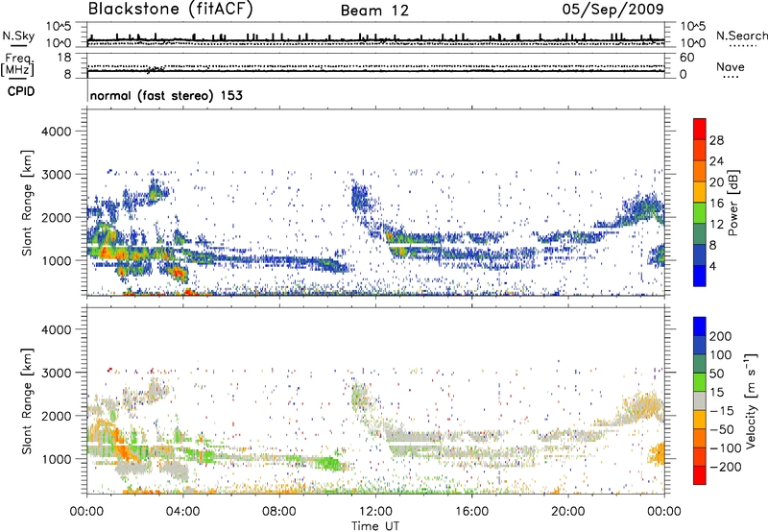Viewport: 768px width, 532px height.
Task: Click the left '10^5' noise axis label
Action: (59, 26)
